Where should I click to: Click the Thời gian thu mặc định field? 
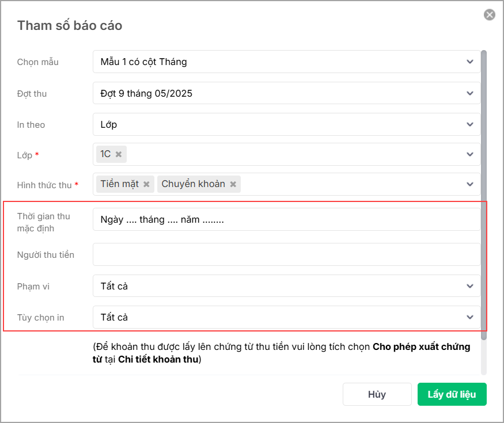coord(286,219)
